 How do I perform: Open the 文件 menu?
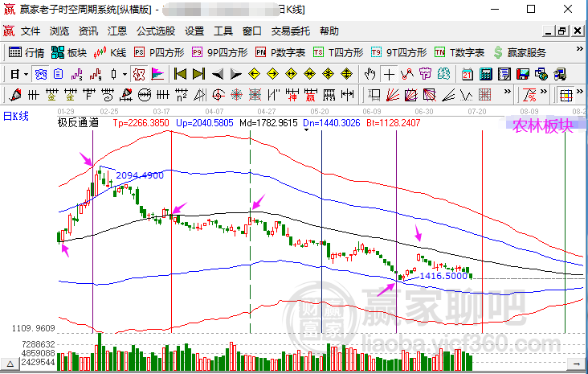[x=31, y=31]
